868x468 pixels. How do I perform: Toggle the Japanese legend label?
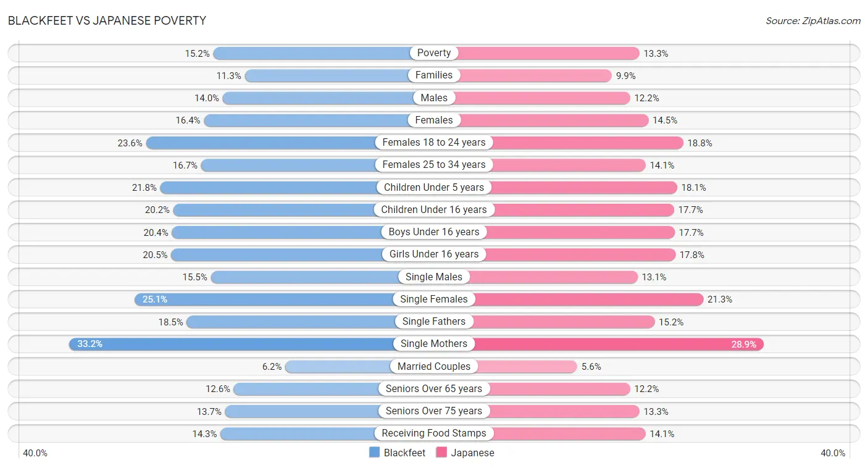tap(472, 453)
